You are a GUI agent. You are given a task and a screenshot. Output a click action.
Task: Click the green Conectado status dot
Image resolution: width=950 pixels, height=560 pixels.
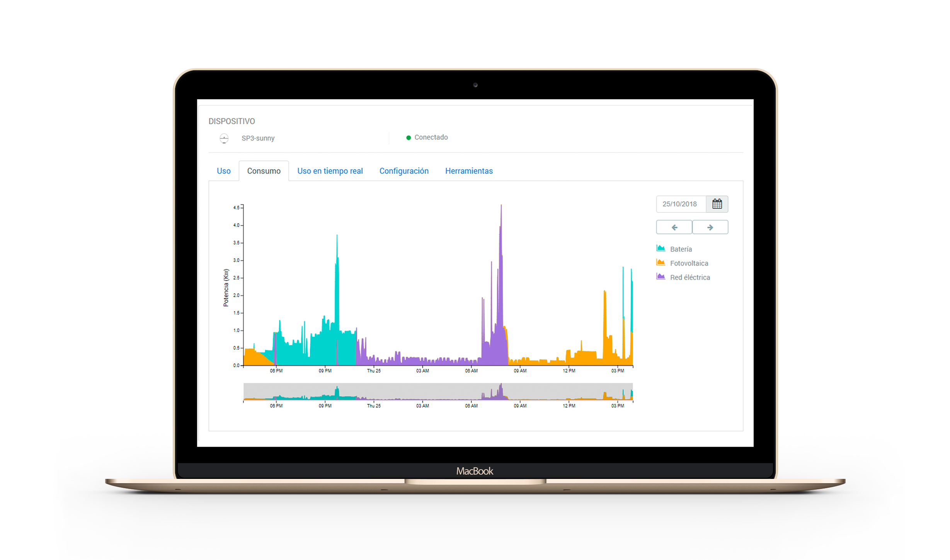coord(409,137)
